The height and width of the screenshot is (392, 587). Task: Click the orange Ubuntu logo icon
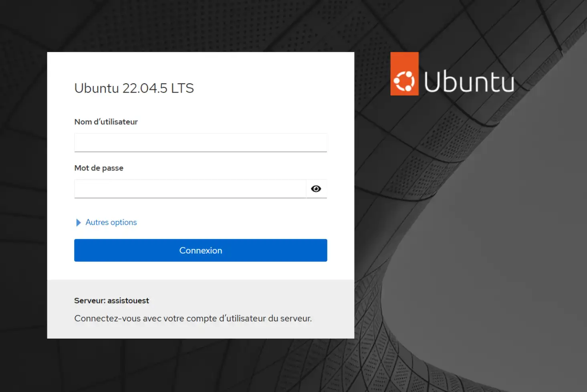tap(404, 74)
